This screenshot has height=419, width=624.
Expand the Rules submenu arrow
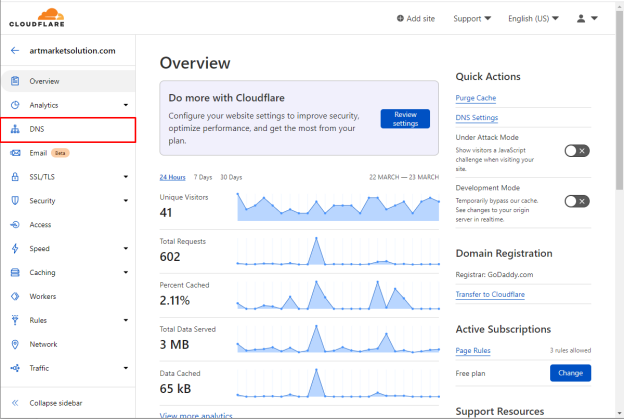coord(126,320)
